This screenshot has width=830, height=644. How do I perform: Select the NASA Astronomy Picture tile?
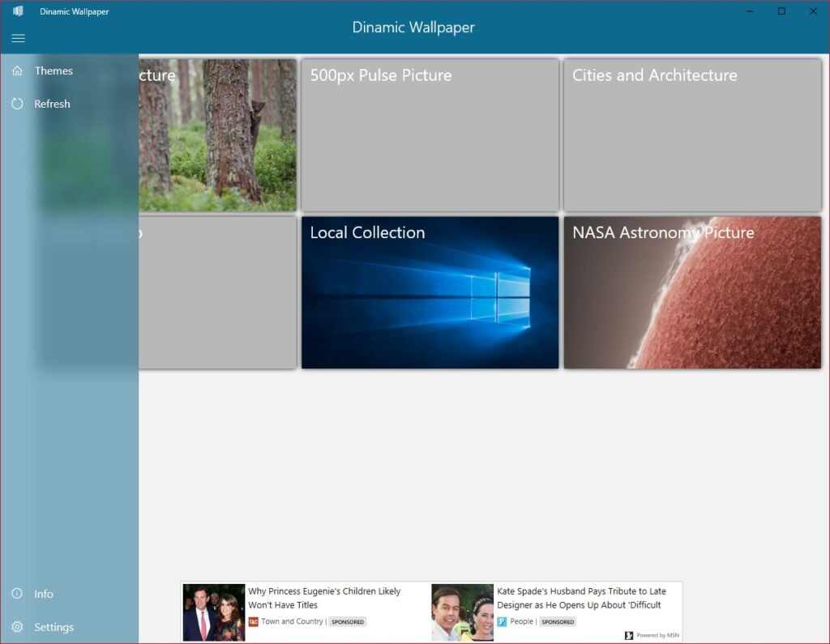[x=692, y=292]
